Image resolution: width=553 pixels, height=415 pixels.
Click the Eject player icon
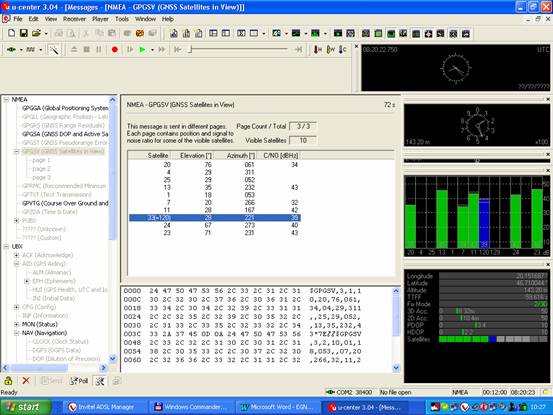[x=74, y=50]
